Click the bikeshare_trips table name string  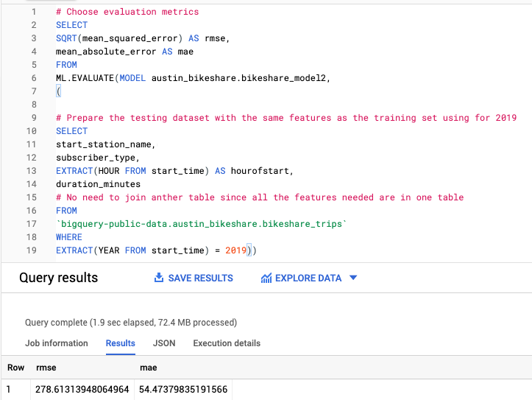(x=199, y=224)
